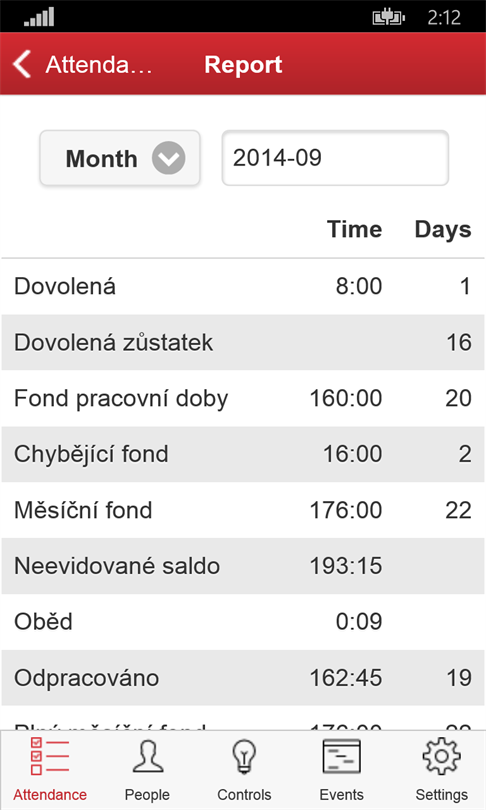Select the Dovolená report row
Screen dimensions: 486x810
(x=243, y=286)
